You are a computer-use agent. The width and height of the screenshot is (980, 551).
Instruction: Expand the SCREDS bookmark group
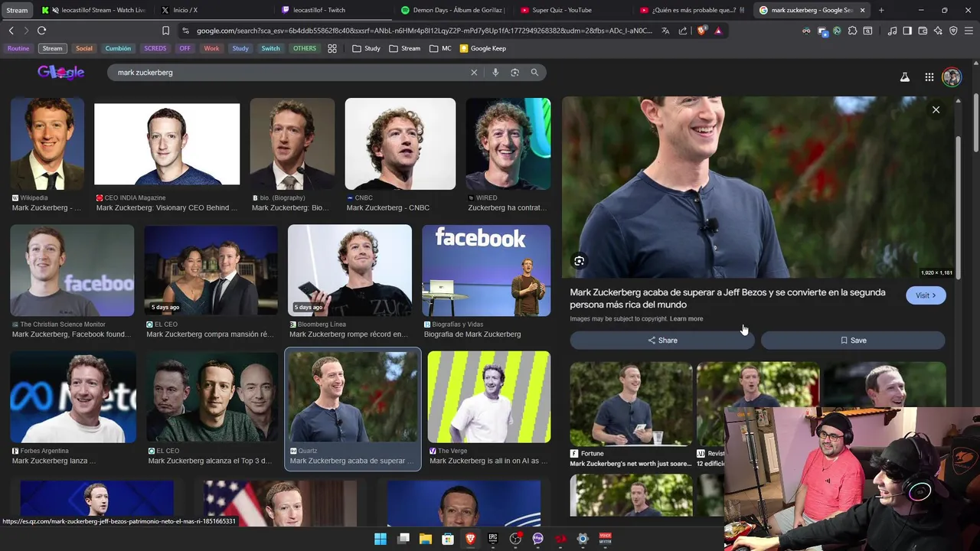pyautogui.click(x=155, y=48)
